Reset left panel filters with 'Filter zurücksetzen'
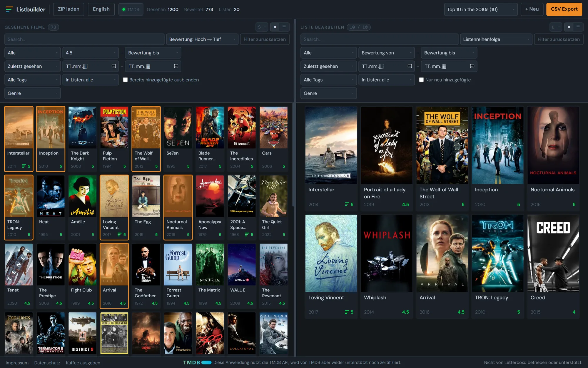588x368 pixels. pos(265,39)
